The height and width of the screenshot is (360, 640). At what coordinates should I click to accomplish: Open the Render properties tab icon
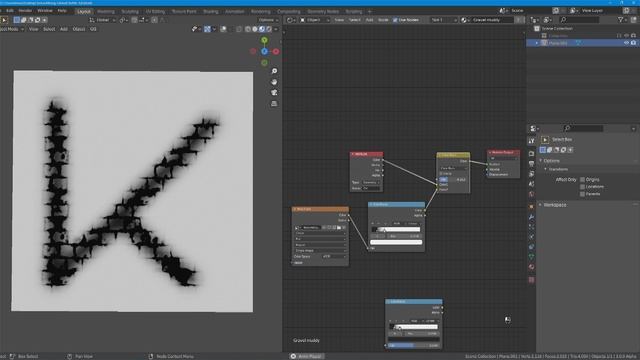(x=531, y=154)
